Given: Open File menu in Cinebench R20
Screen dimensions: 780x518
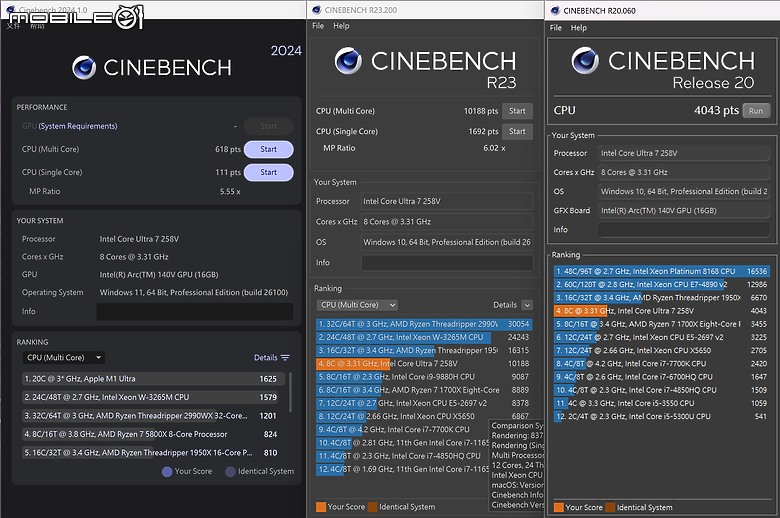Looking at the screenshot, I should pos(556,28).
